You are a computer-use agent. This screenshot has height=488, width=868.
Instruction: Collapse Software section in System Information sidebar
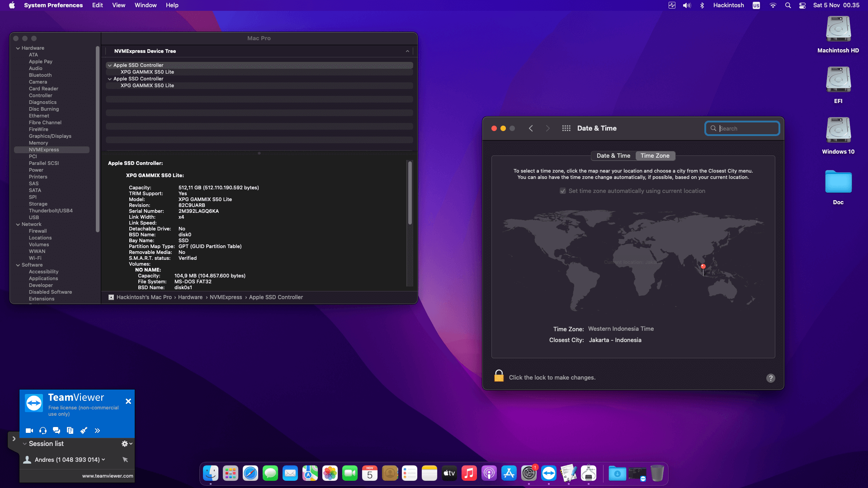(18, 265)
